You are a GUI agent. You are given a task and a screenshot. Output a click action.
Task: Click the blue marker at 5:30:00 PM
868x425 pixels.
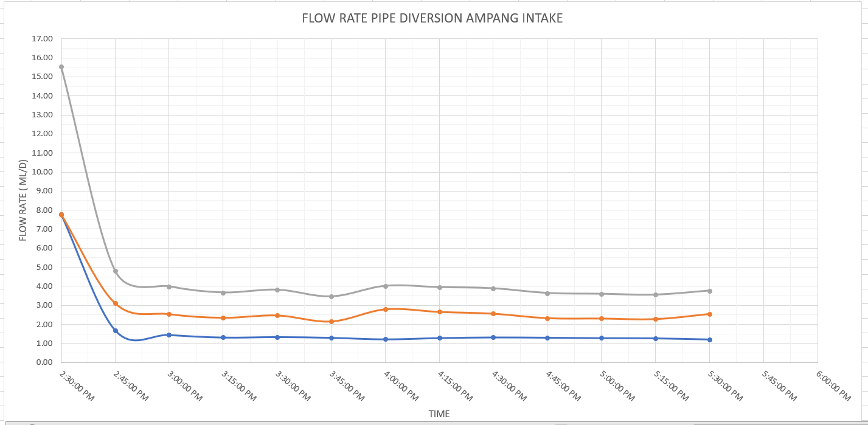click(709, 340)
